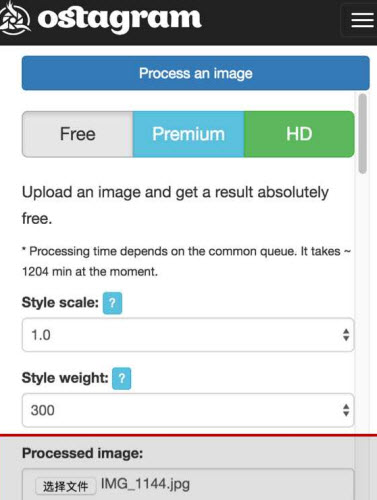
Task: Click the Style scale label
Action: (60, 303)
